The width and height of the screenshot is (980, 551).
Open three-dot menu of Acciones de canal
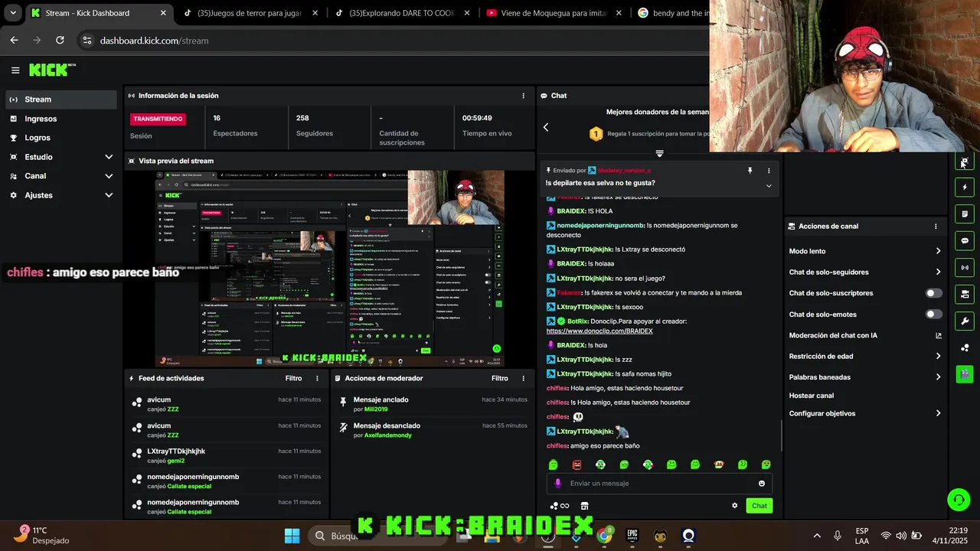(x=936, y=227)
